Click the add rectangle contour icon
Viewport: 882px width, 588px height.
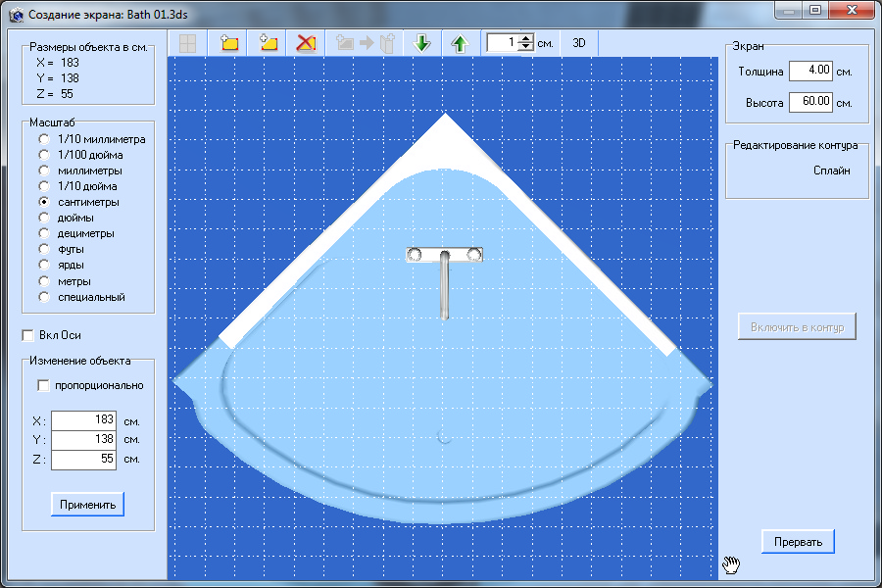pos(229,43)
